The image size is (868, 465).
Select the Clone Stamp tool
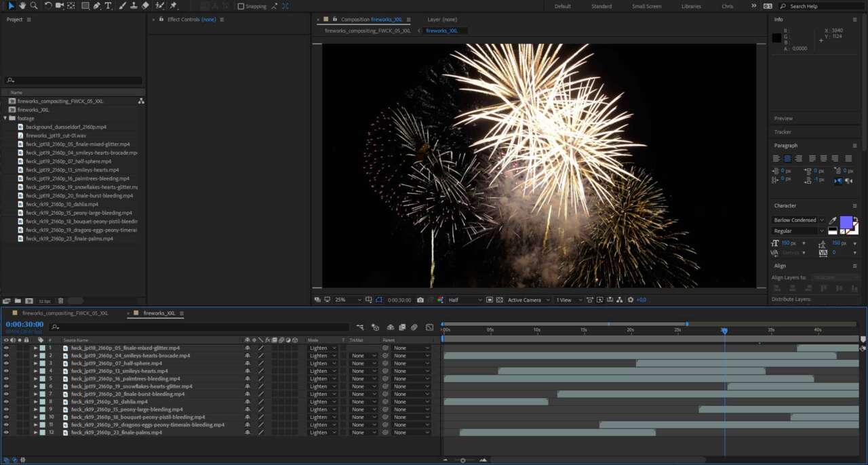134,6
